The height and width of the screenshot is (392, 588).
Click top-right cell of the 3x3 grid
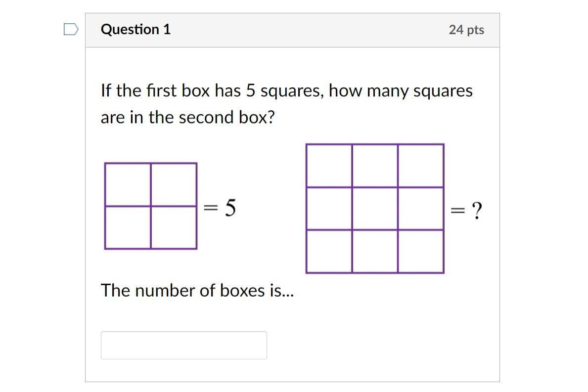(x=420, y=166)
